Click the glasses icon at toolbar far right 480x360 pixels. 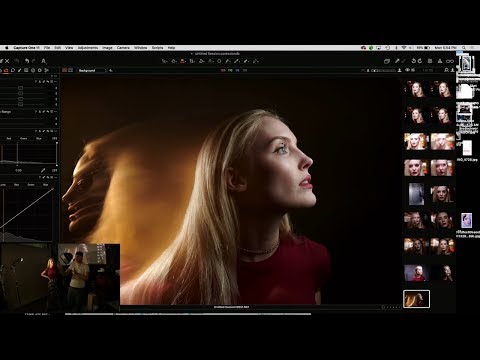pos(450,61)
